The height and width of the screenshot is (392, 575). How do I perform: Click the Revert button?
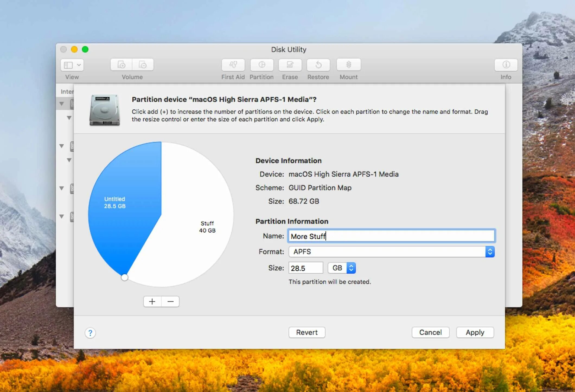click(307, 332)
